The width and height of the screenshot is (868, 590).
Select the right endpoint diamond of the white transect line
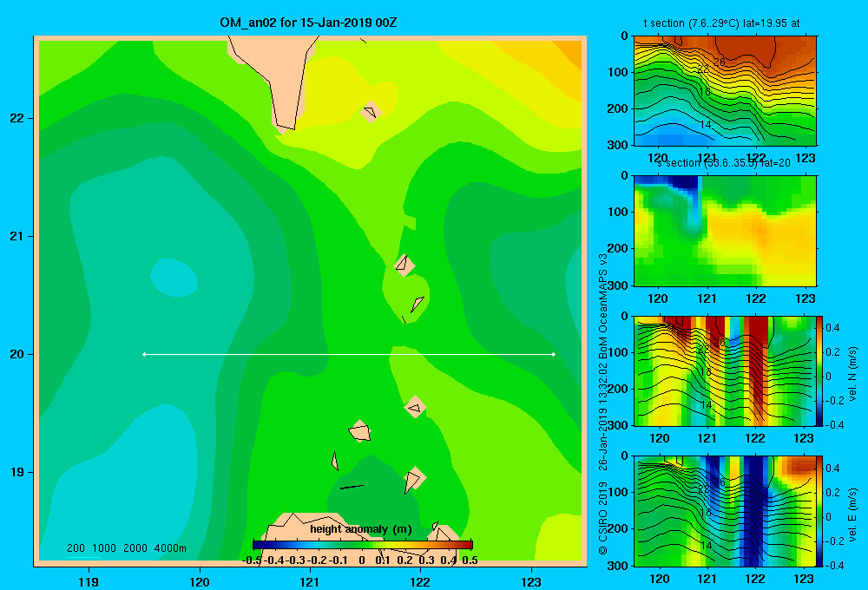[554, 354]
